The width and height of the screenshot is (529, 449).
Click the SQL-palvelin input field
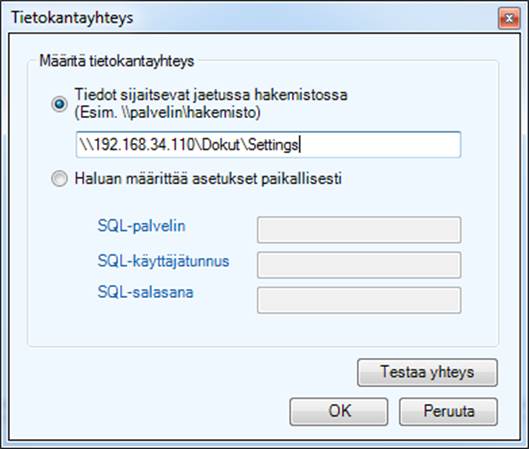pyautogui.click(x=359, y=230)
